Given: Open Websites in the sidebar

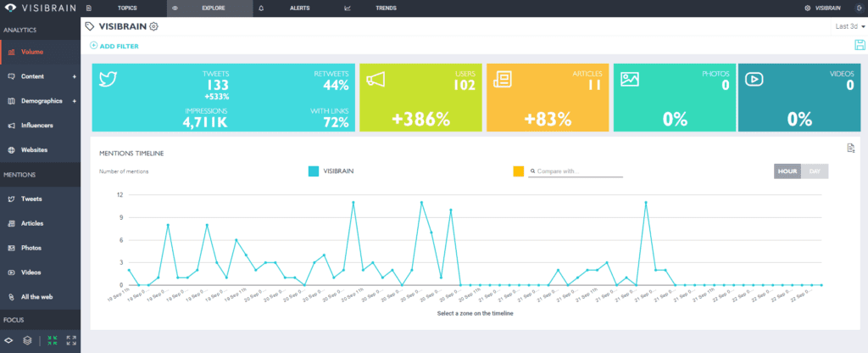Looking at the screenshot, I should point(34,149).
